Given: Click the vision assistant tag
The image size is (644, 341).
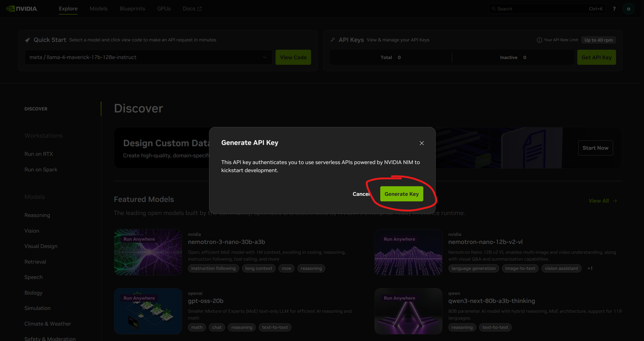Looking at the screenshot, I should coord(561,268).
